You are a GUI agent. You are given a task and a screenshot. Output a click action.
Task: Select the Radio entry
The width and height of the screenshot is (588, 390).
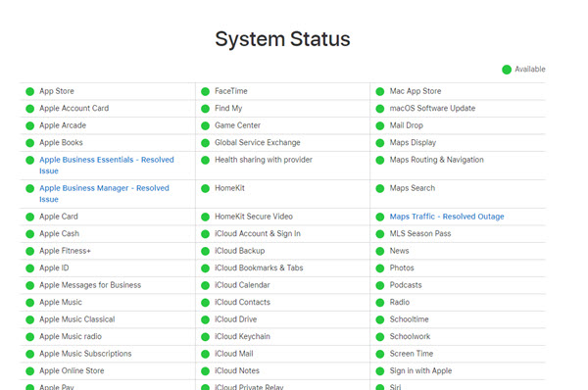(400, 302)
